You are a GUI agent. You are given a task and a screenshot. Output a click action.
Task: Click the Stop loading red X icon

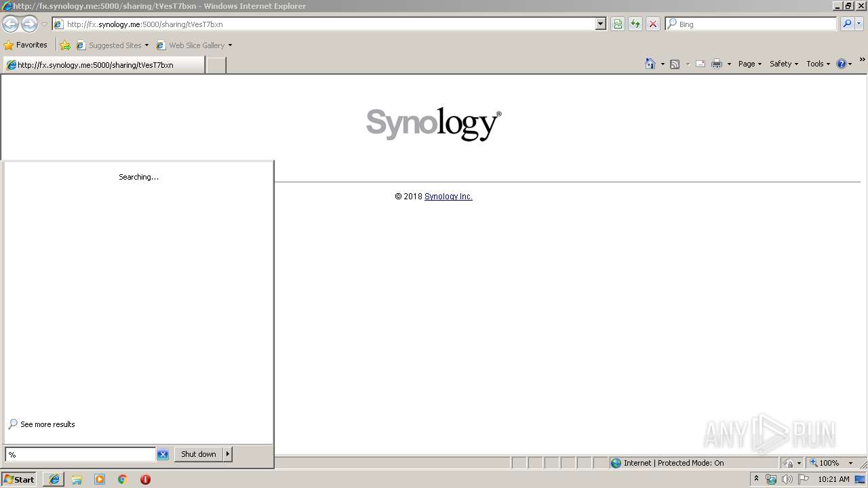653,24
